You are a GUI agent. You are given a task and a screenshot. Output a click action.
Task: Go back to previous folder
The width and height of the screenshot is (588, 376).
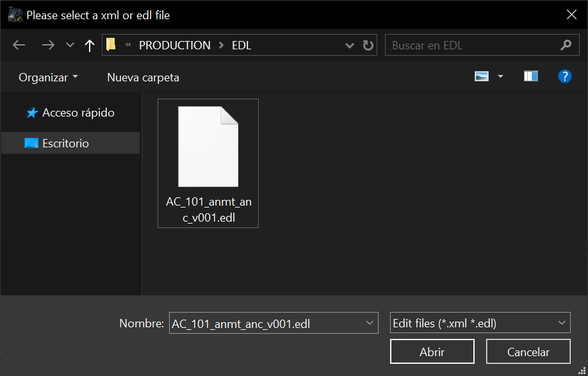[x=19, y=45]
